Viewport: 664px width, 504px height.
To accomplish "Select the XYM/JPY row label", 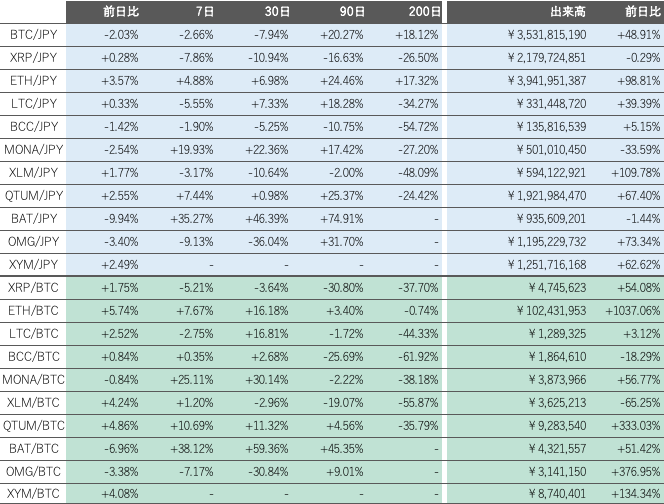I will [x=33, y=265].
